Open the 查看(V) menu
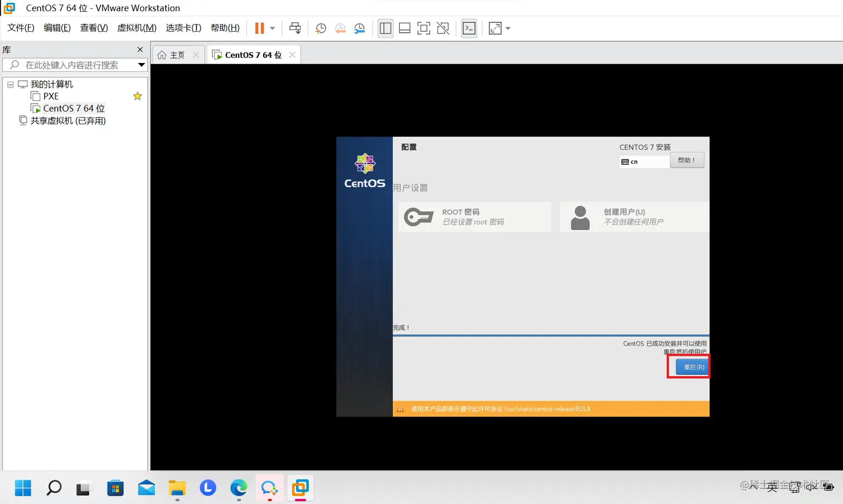843x504 pixels. point(94,28)
